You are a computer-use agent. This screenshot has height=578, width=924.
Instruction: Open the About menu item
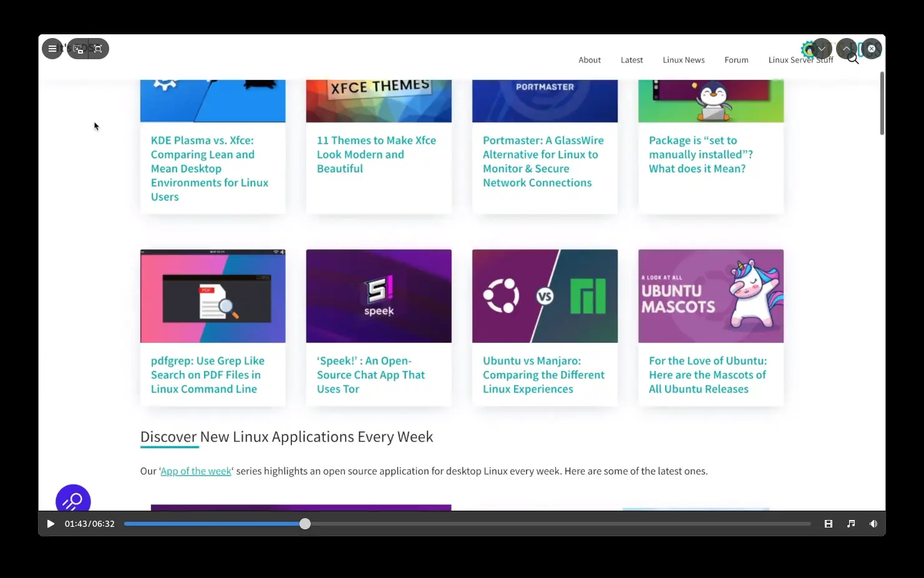[590, 60]
